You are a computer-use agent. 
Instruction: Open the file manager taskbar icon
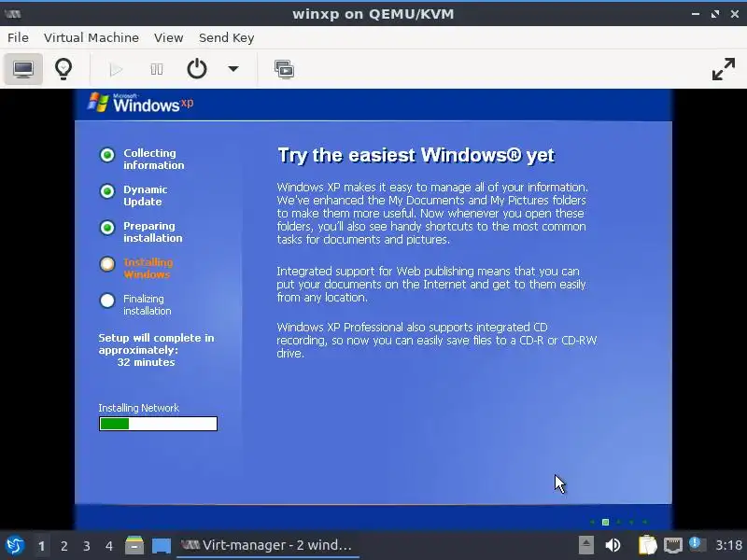(x=134, y=545)
